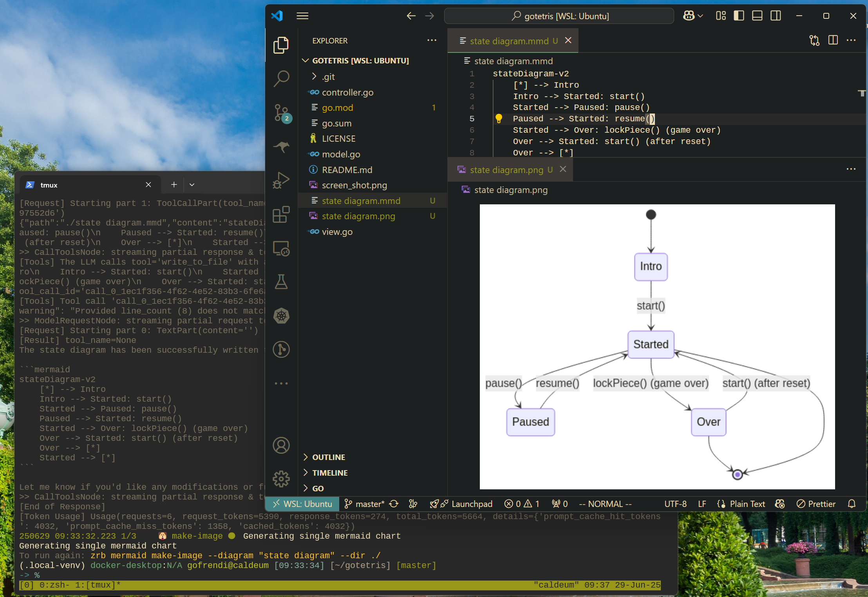
Task: Select the Kubernetes view icon
Action: click(x=281, y=316)
